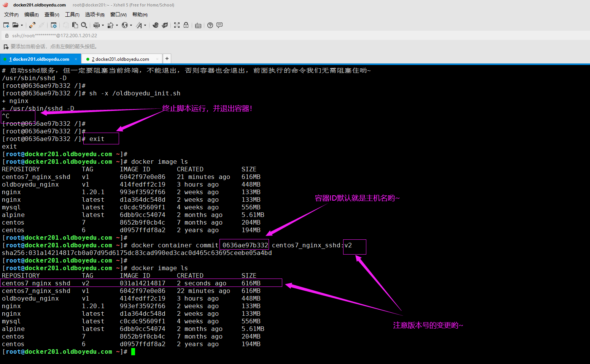Open the virtual keyboard icon
This screenshot has width=590, height=364.
point(198,25)
